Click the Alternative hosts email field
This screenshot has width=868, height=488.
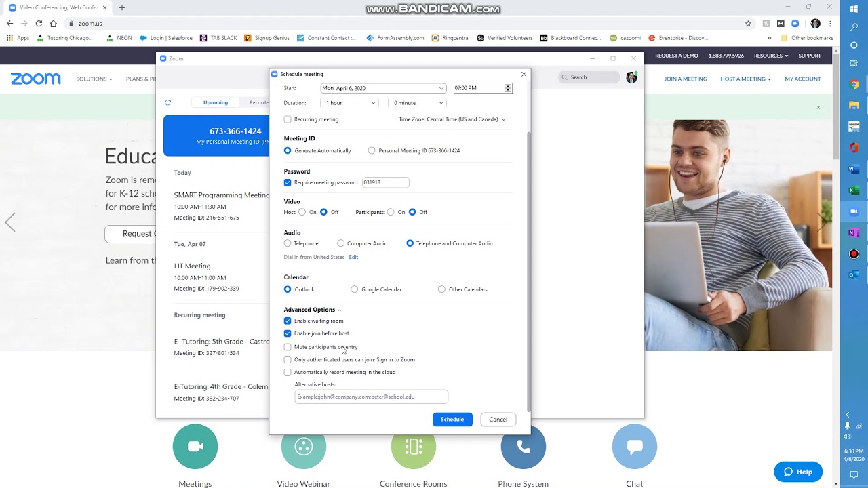[371, 396]
